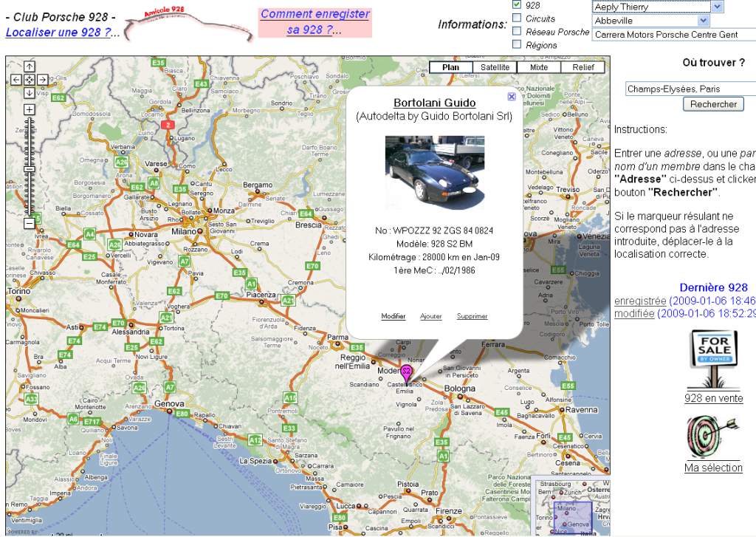Zoom out with the minus button

tap(30, 223)
